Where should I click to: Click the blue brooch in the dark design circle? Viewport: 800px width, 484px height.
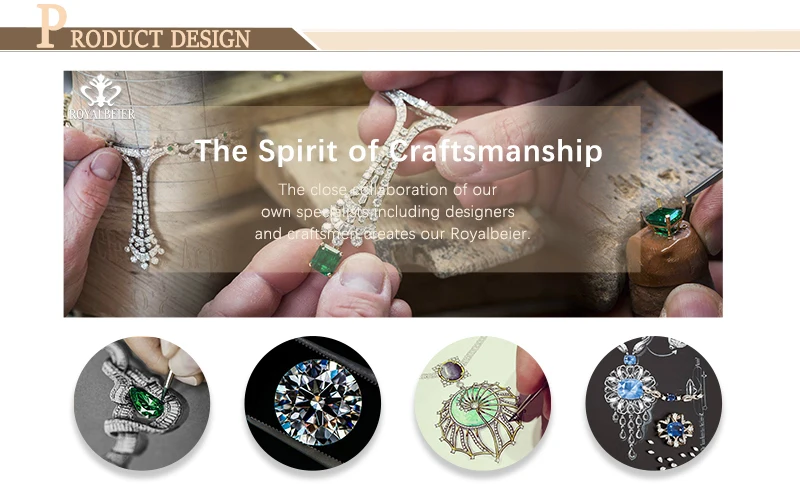tap(675, 429)
